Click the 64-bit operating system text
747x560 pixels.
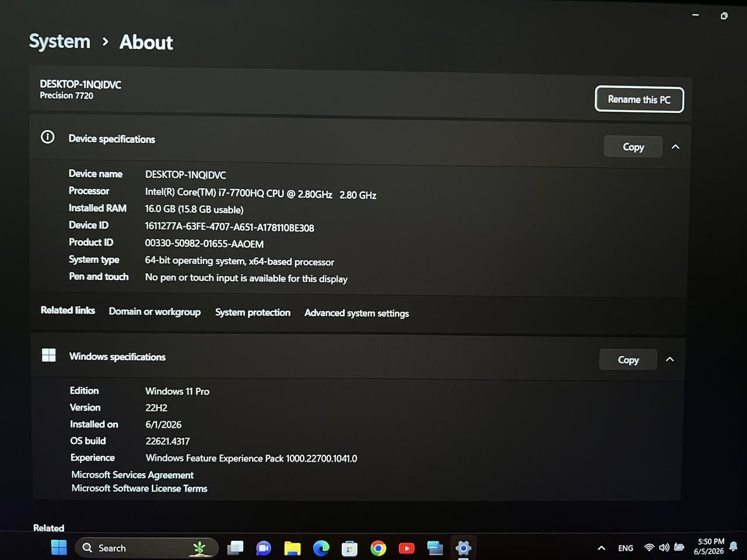tap(240, 261)
